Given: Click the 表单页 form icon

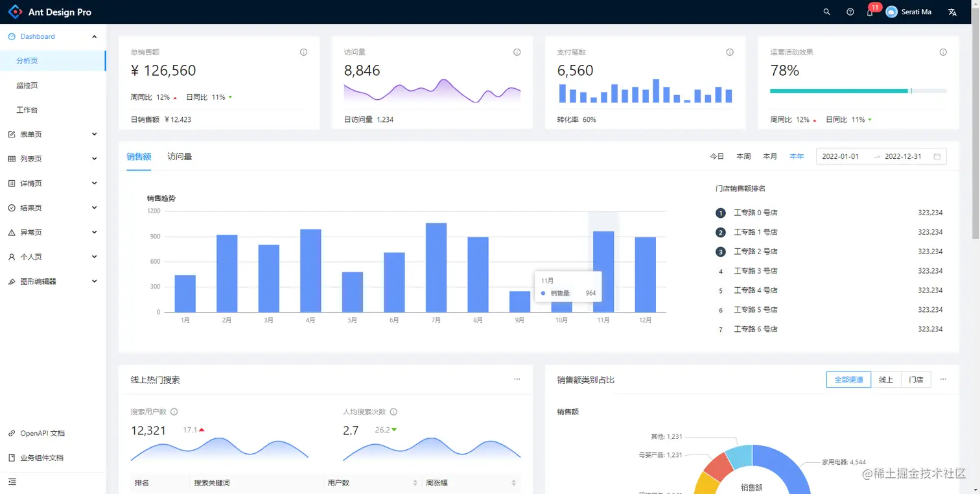Looking at the screenshot, I should (x=12, y=134).
